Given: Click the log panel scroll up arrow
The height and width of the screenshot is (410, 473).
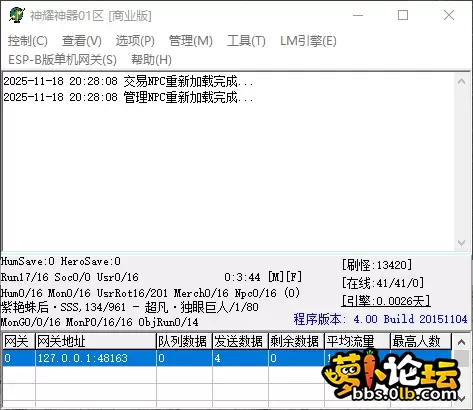Looking at the screenshot, I should coord(461,81).
